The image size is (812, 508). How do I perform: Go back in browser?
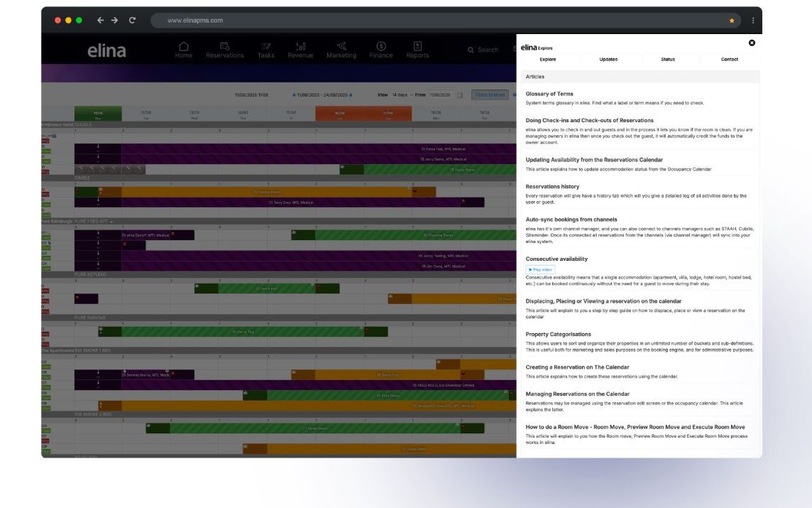101,20
